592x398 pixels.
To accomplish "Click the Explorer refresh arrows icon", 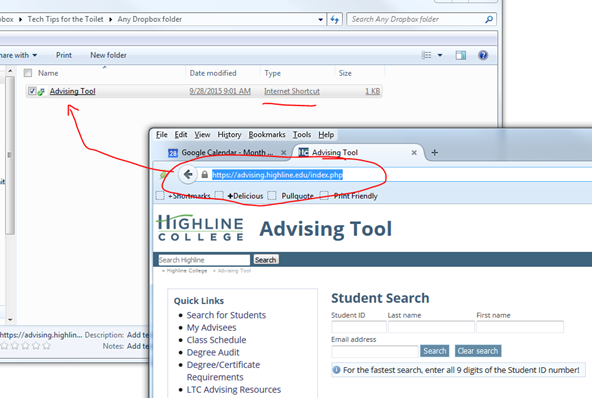I will [x=335, y=19].
